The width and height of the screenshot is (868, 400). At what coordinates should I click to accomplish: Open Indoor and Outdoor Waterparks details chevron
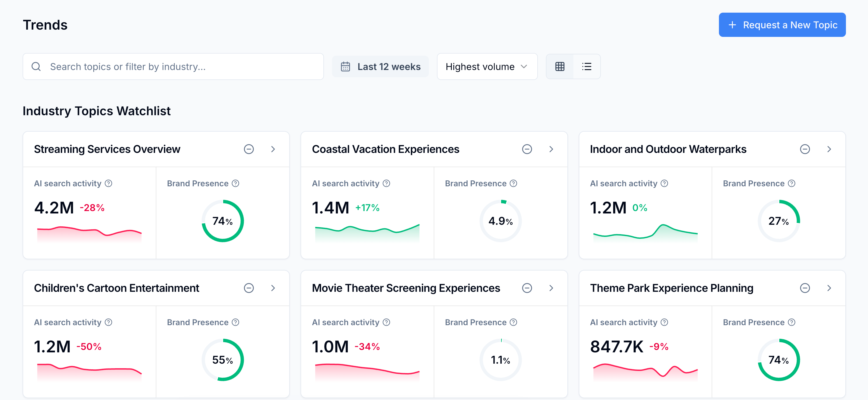tap(829, 149)
